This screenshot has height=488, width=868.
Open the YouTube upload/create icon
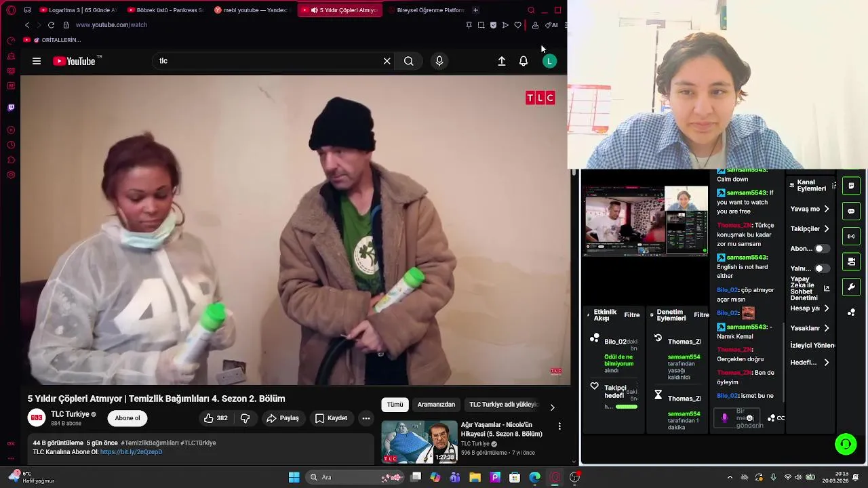pyautogui.click(x=502, y=61)
